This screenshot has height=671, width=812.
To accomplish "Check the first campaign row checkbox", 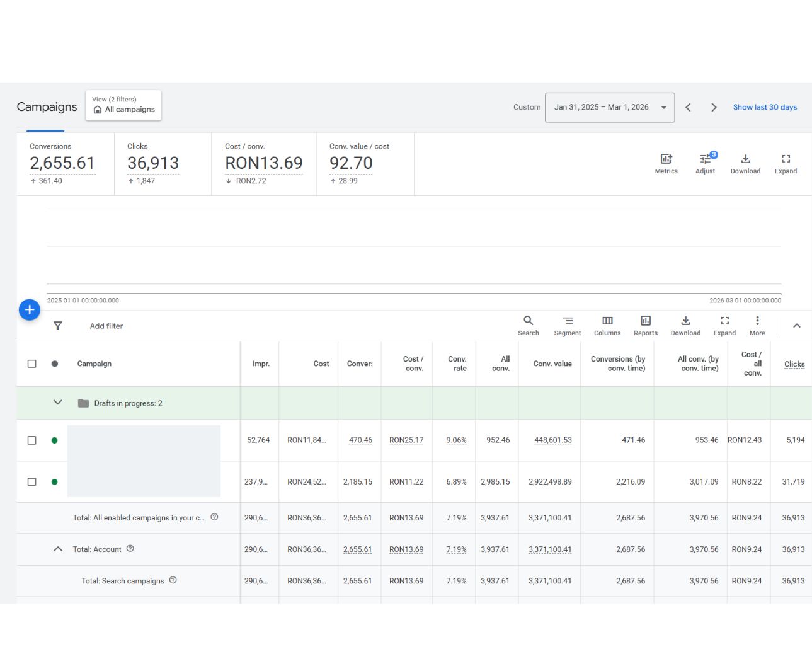I will pyautogui.click(x=32, y=440).
